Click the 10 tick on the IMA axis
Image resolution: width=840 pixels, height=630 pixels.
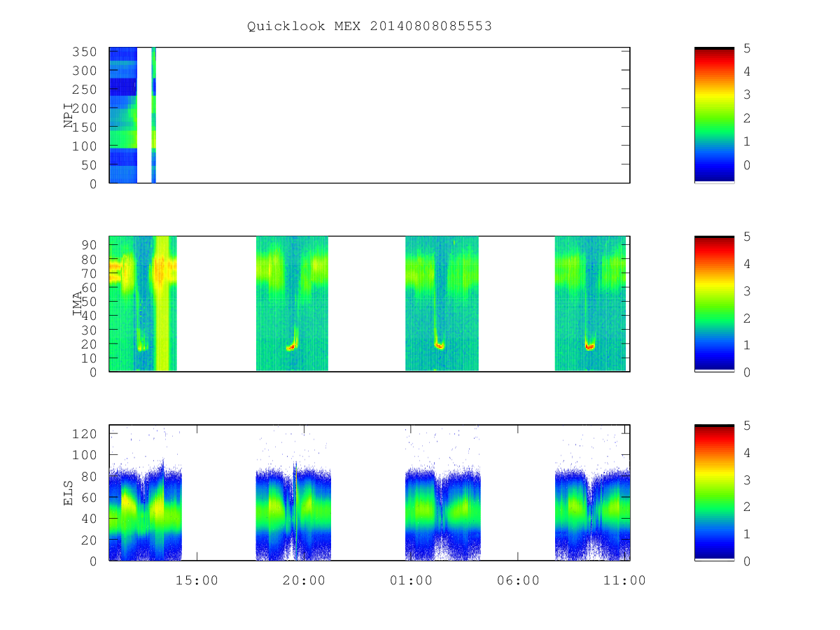coord(90,358)
